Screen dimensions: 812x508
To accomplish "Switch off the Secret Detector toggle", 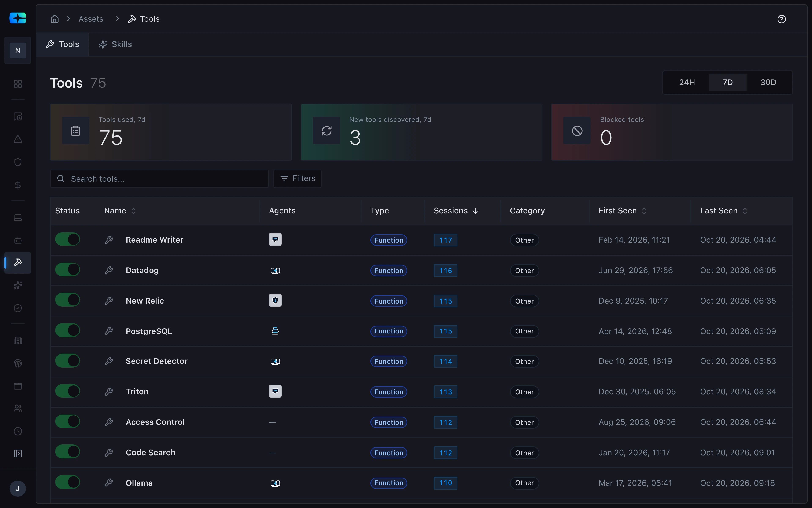I will click(x=67, y=361).
